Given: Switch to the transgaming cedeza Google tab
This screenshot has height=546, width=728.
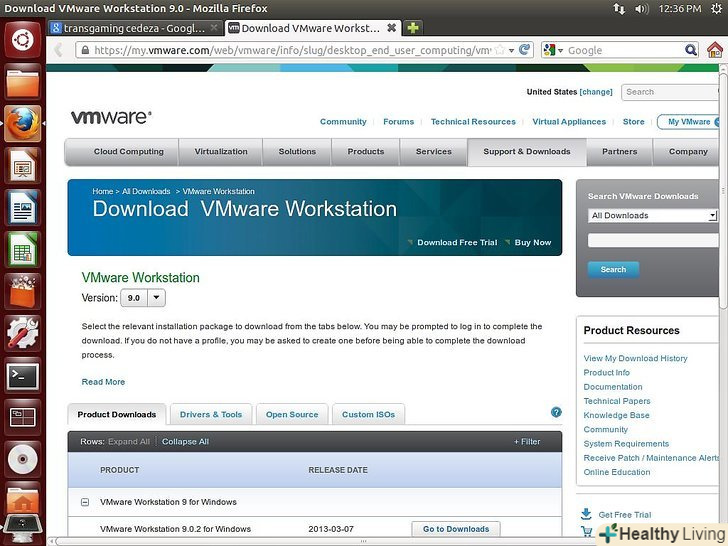Looking at the screenshot, I should point(134,28).
